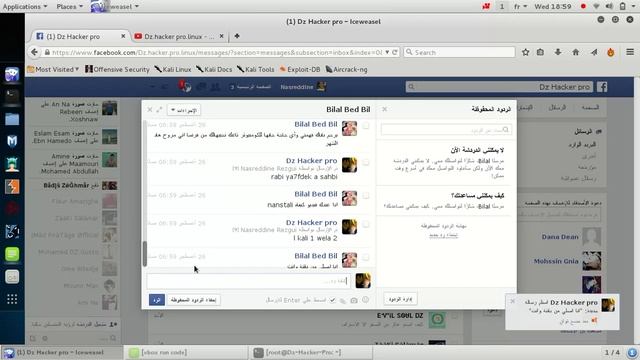Open the Files folder icon in dock

(x=12, y=119)
